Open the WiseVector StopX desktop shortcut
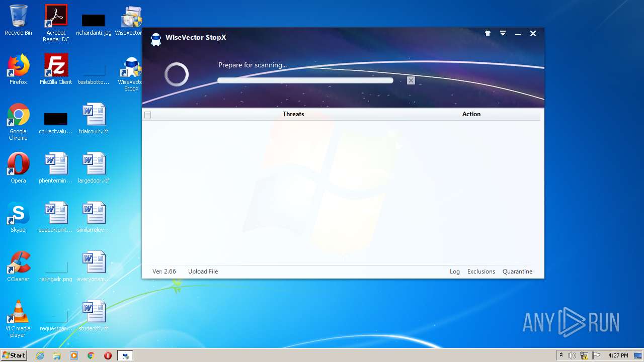This screenshot has height=362, width=644. pyautogui.click(x=131, y=73)
